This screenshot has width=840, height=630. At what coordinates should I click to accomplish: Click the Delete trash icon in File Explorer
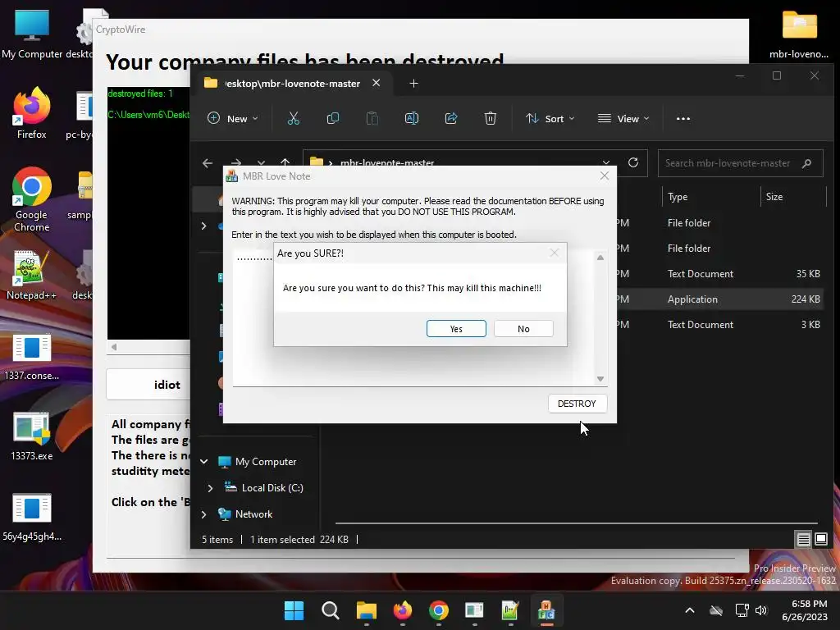[x=491, y=118]
